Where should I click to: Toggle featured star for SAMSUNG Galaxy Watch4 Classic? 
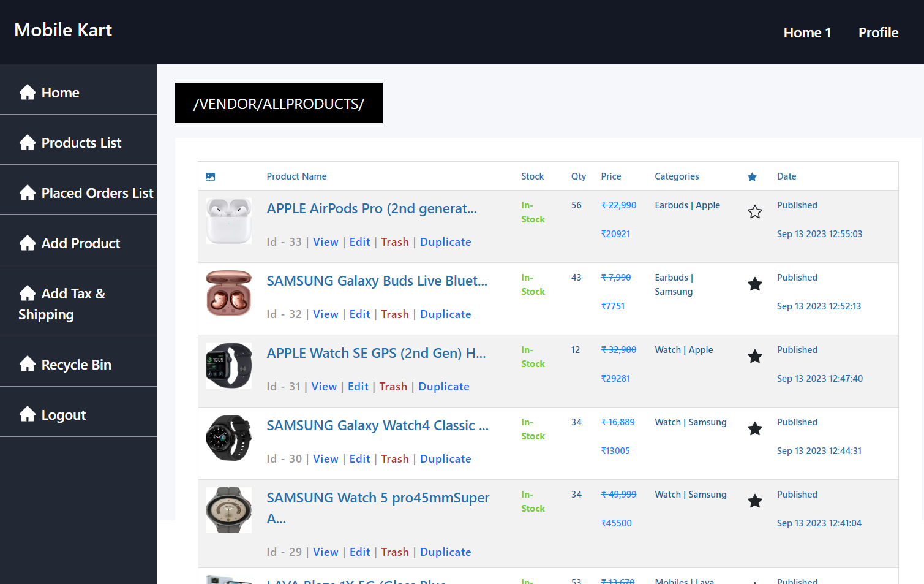[755, 429]
